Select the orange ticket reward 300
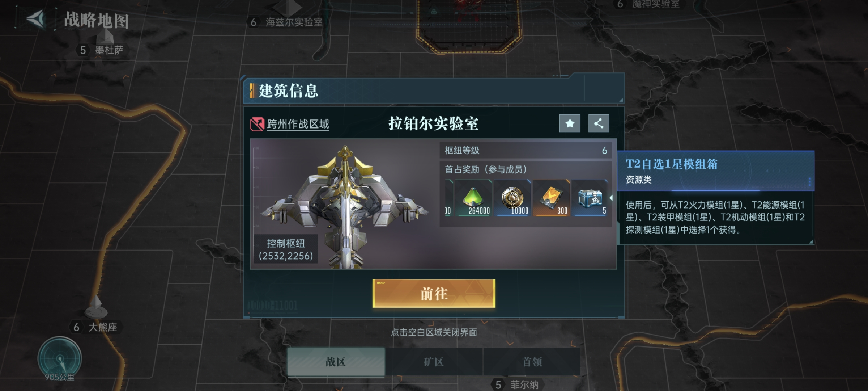This screenshot has height=391, width=868. [x=551, y=198]
